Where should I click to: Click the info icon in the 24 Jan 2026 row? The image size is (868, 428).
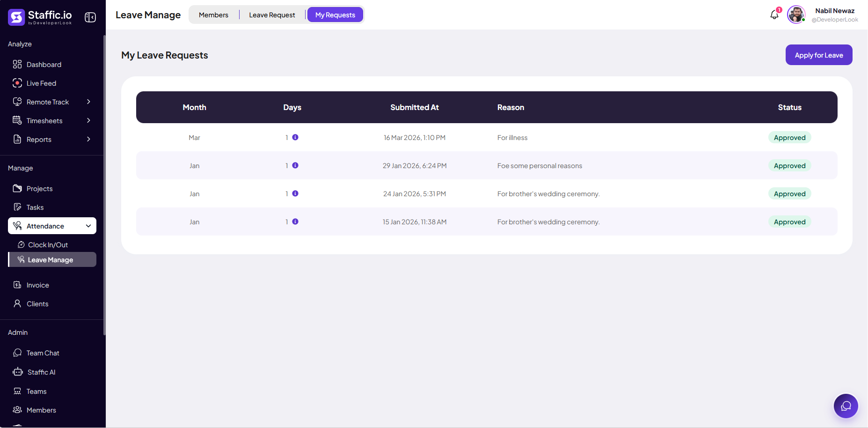[x=295, y=193]
